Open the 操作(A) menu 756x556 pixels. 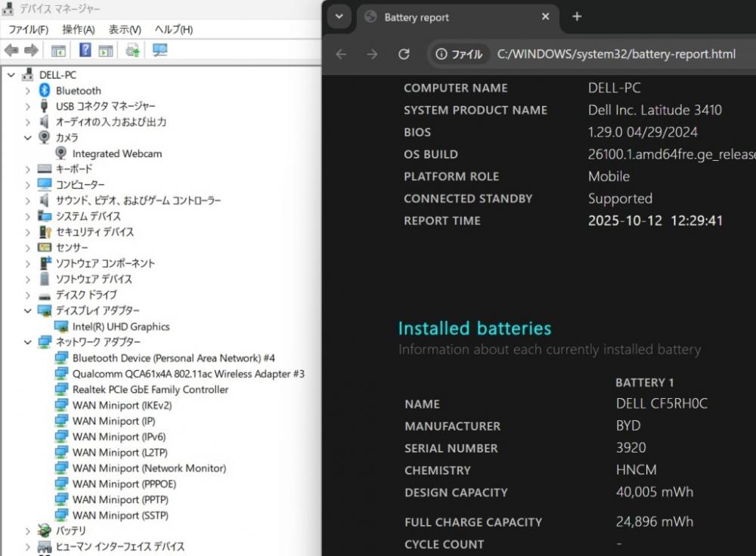(78, 29)
